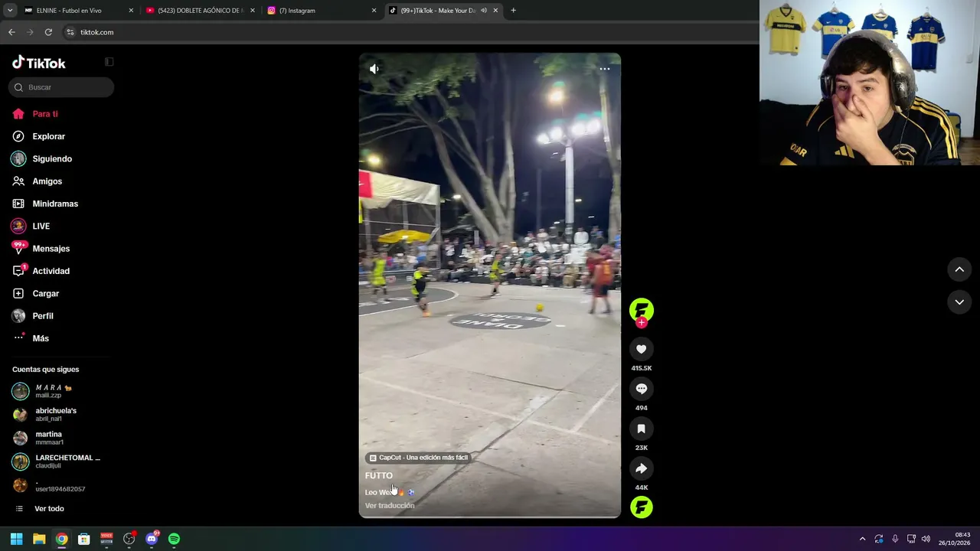Open the LARECHETOMAL account

click(57, 461)
